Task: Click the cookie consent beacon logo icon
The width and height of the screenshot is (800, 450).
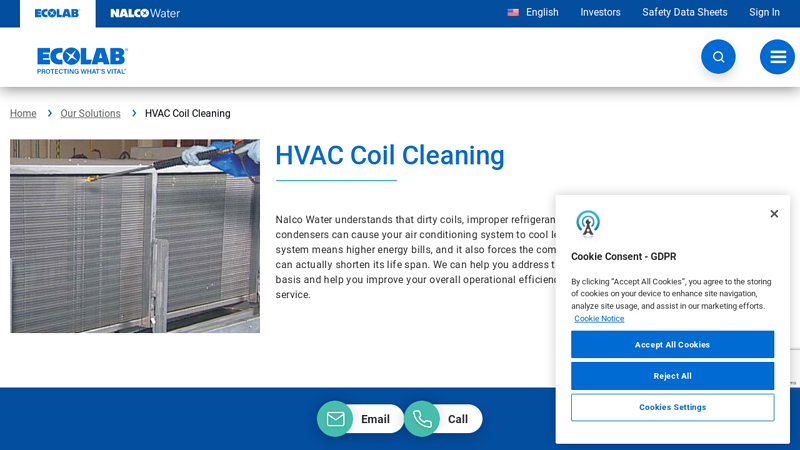Action: (588, 223)
